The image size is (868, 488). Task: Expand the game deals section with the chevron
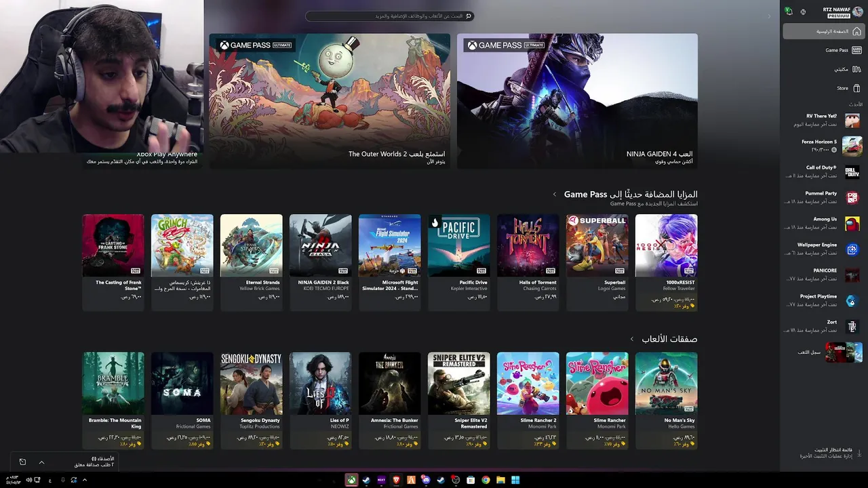coord(632,339)
